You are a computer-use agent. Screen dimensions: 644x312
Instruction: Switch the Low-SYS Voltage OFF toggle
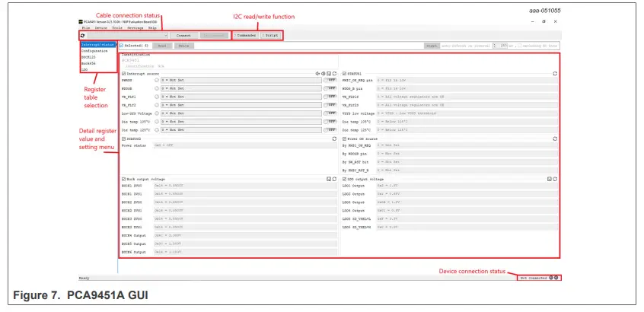(x=330, y=113)
